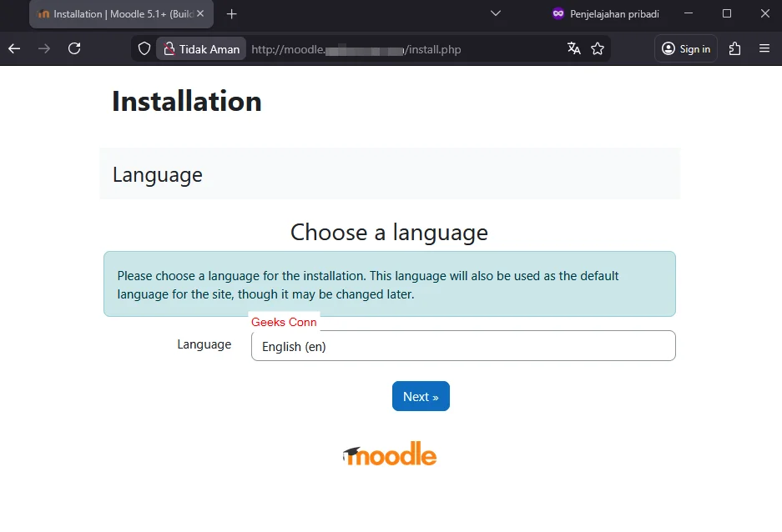
Task: Expand the browser tab list chevron
Action: [496, 13]
